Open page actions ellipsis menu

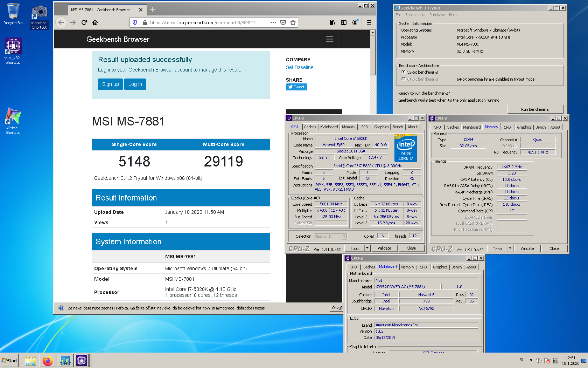click(273, 22)
